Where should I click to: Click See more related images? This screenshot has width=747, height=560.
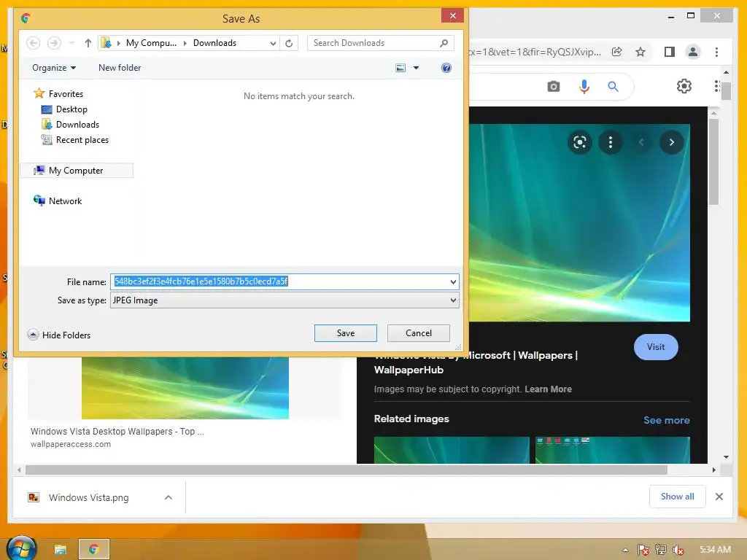667,420
